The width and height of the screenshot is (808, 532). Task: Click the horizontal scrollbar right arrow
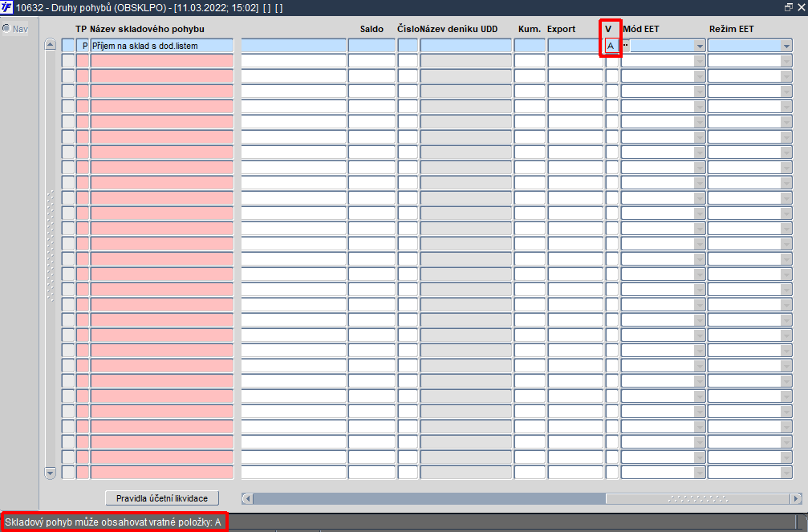[x=796, y=498]
